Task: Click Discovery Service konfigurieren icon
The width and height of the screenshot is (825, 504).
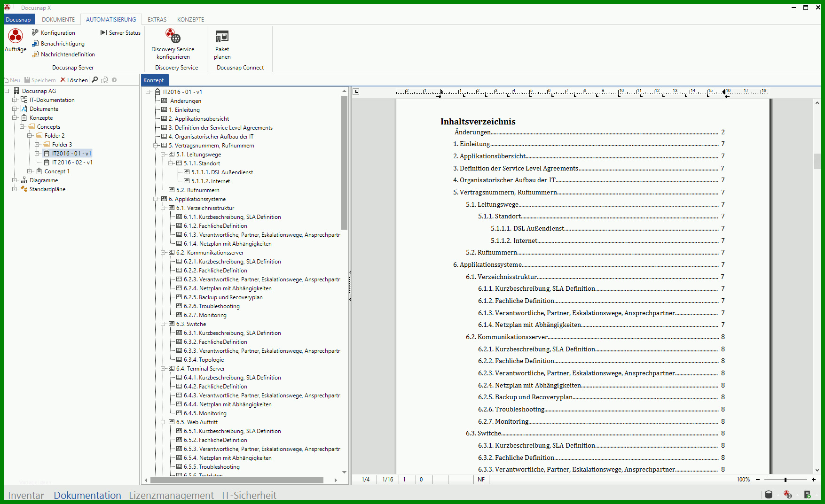Action: click(x=173, y=36)
